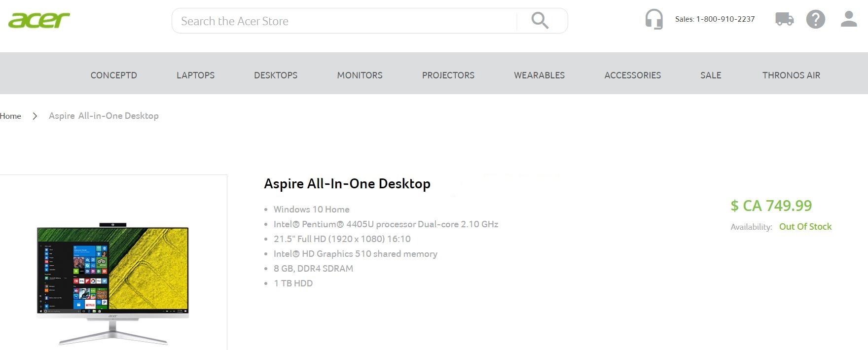868x350 pixels.
Task: Click the Sales phone number 1-800-910-2237
Action: tap(725, 19)
